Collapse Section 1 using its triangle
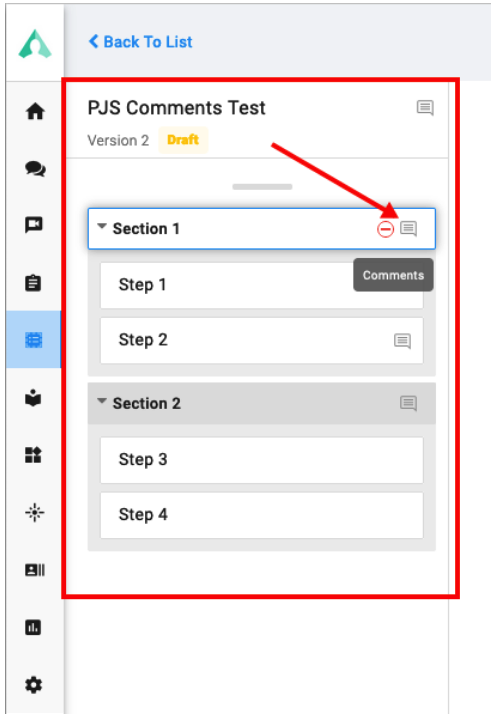Viewport: 495px width, 718px height. coord(102,226)
